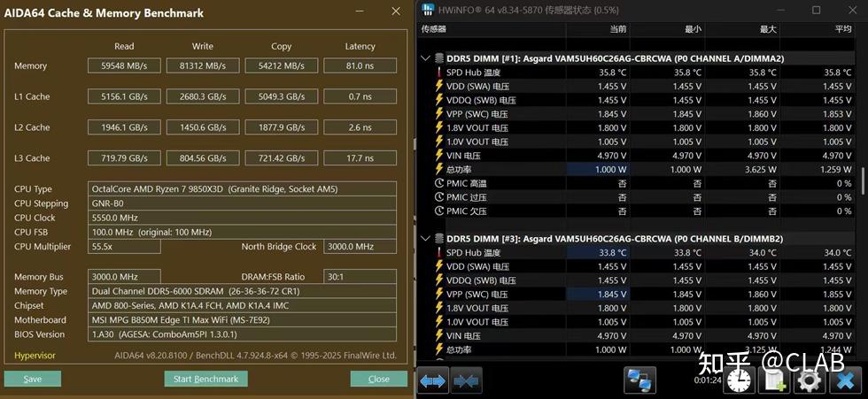Viewport: 868px width, 399px height.
Task: Click the expand-all arrows icon in HWiNFO toolbar
Action: tap(432, 380)
